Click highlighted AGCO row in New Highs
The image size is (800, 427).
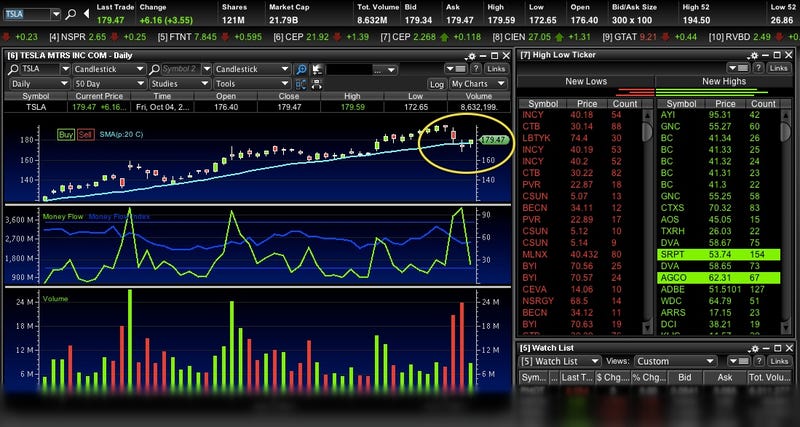click(718, 278)
